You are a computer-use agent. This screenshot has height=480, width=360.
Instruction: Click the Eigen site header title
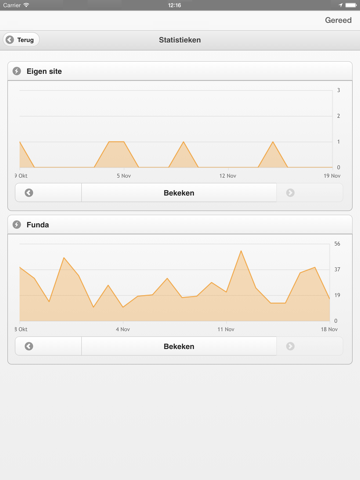(44, 71)
